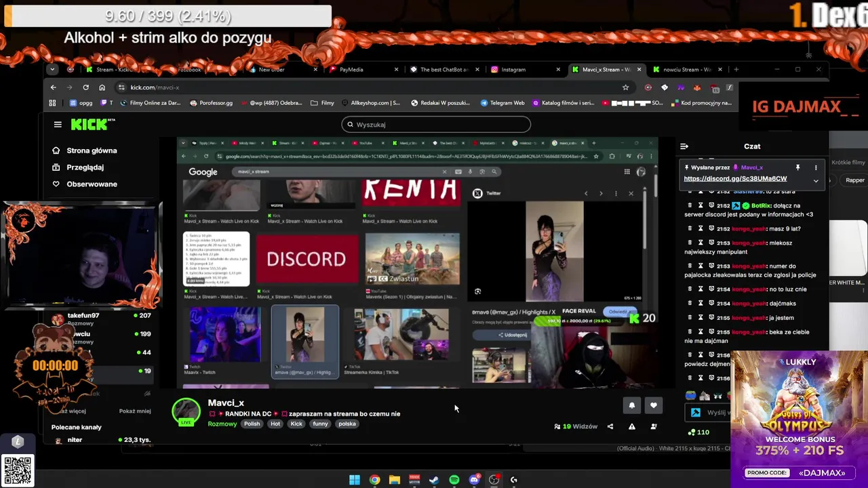Click the 19 Widzów viewer count
The height and width of the screenshot is (488, 868).
coord(576,426)
